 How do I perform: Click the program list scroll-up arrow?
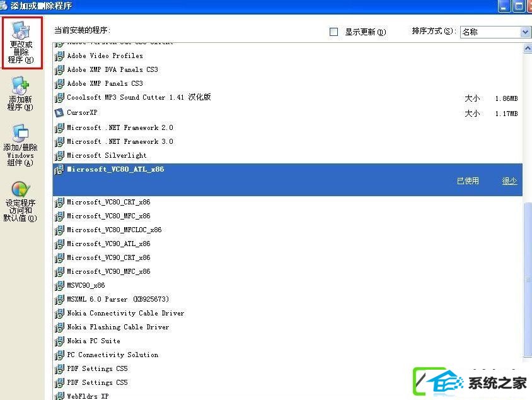coord(527,49)
